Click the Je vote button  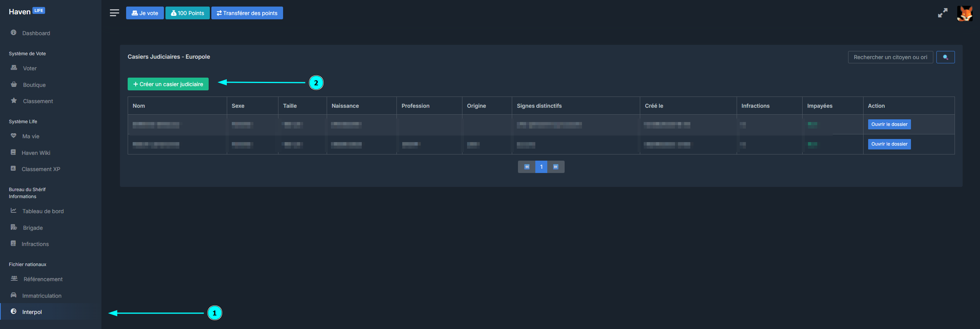[145, 13]
